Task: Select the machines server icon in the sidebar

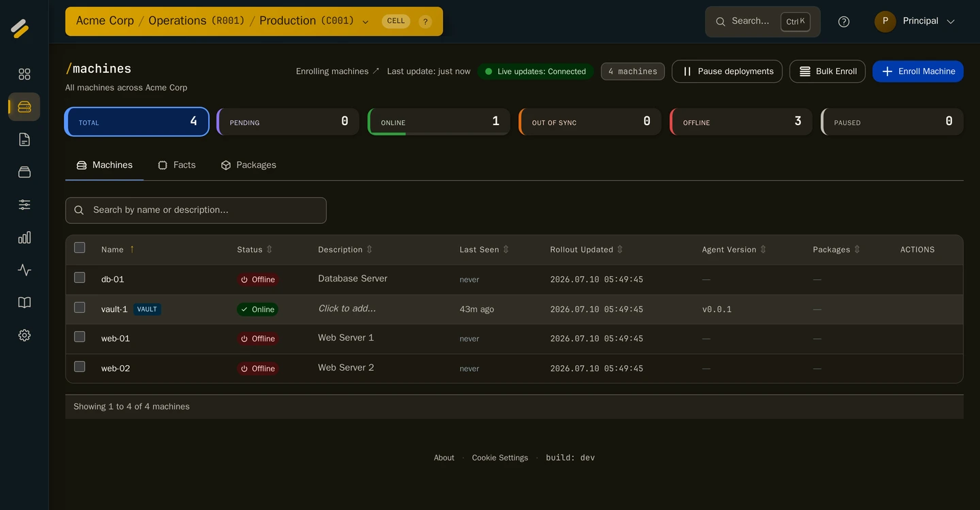Action: [24, 107]
